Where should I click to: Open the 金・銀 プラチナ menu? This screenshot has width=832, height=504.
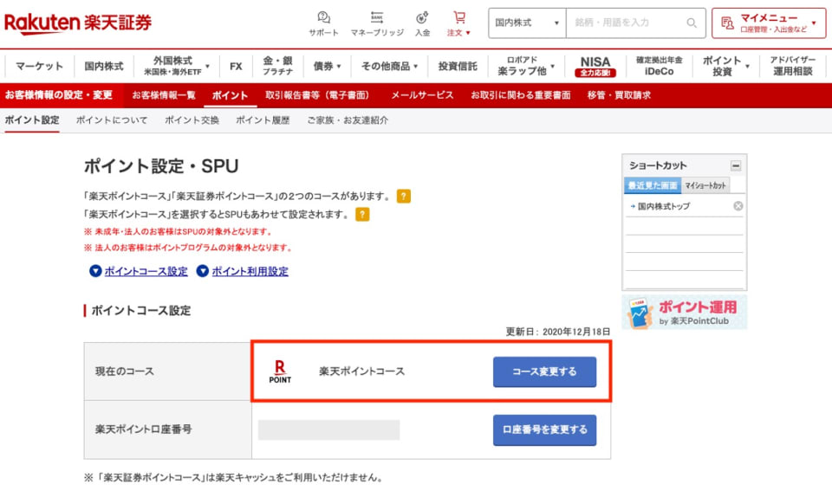pos(277,66)
